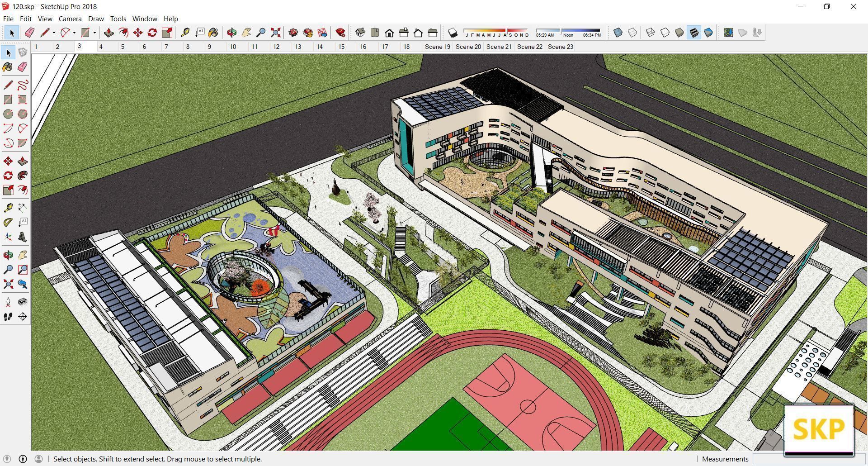The width and height of the screenshot is (868, 466).
Task: Select the Orbit tool in top toolbar
Action: click(232, 33)
